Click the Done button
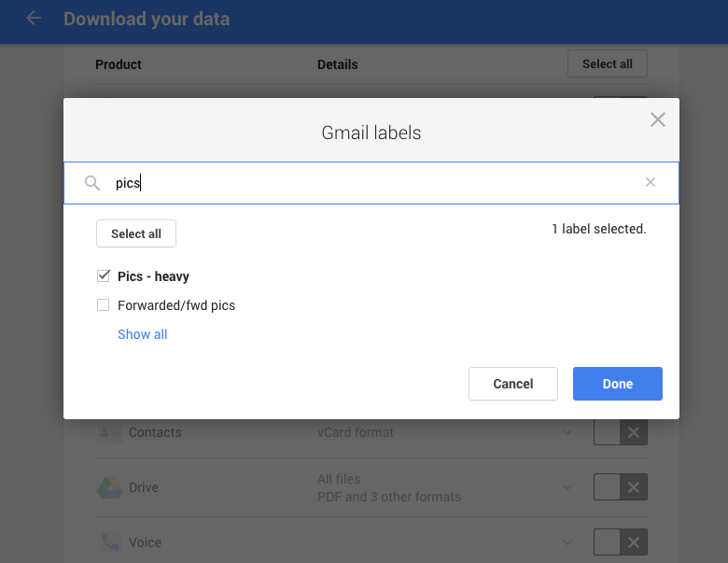The height and width of the screenshot is (563, 728). point(617,384)
